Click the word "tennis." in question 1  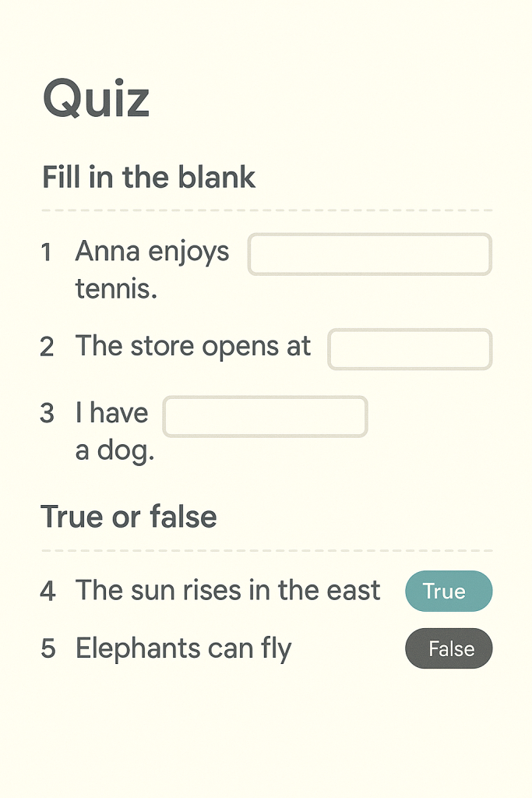117,288
